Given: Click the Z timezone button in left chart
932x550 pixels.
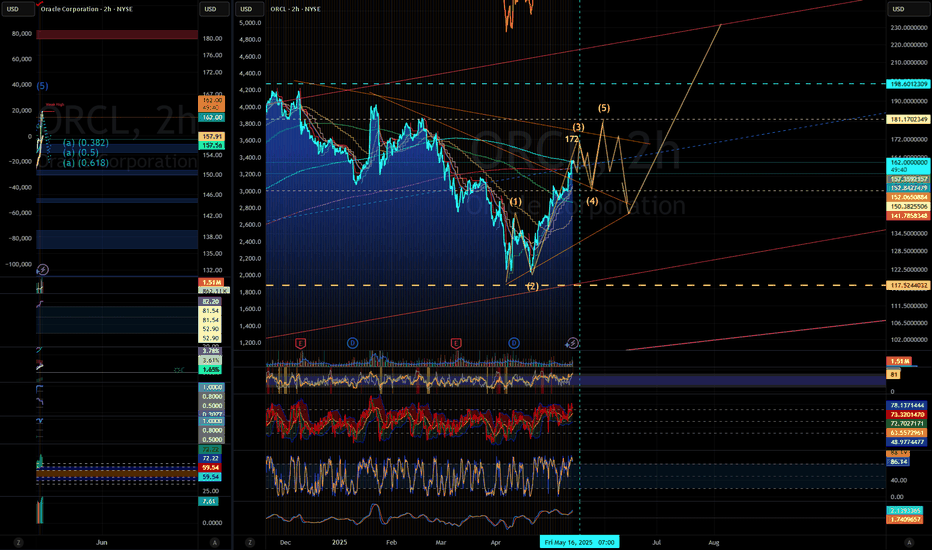Looking at the screenshot, I should [18, 542].
